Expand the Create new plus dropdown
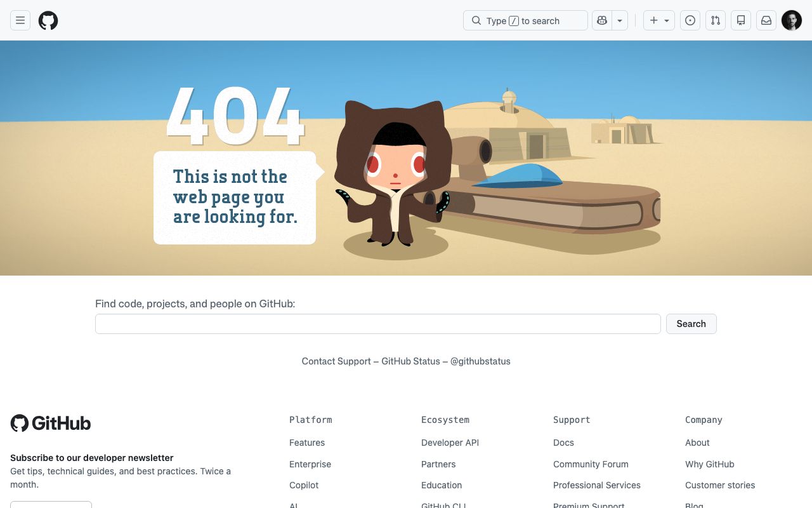This screenshot has width=812, height=508. click(659, 20)
